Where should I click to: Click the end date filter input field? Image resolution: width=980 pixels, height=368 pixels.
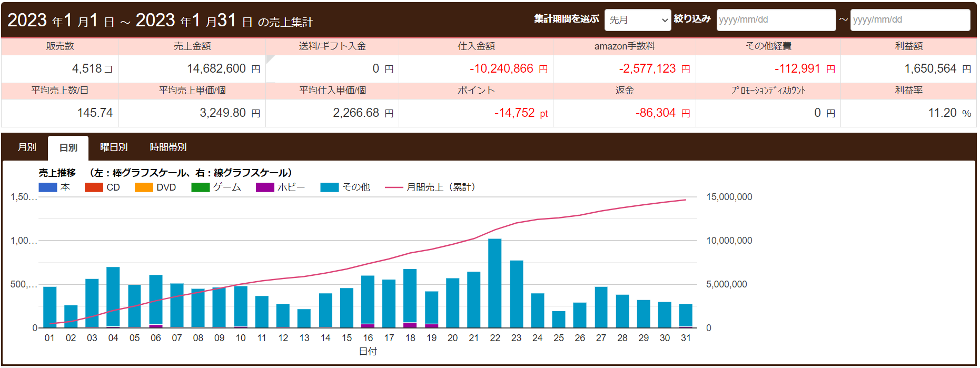coord(909,20)
